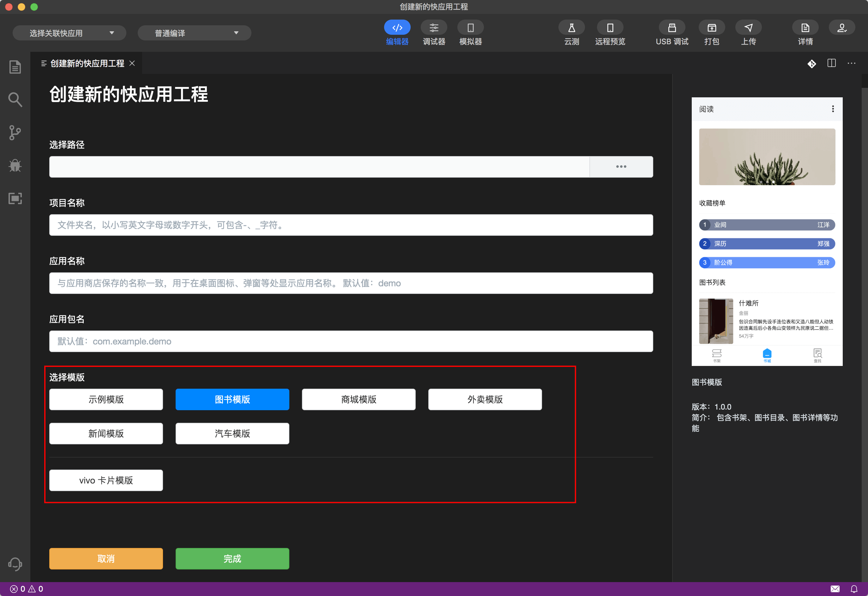The image size is (868, 596).
Task: Open the 调试器 debugger tool
Action: [434, 33]
